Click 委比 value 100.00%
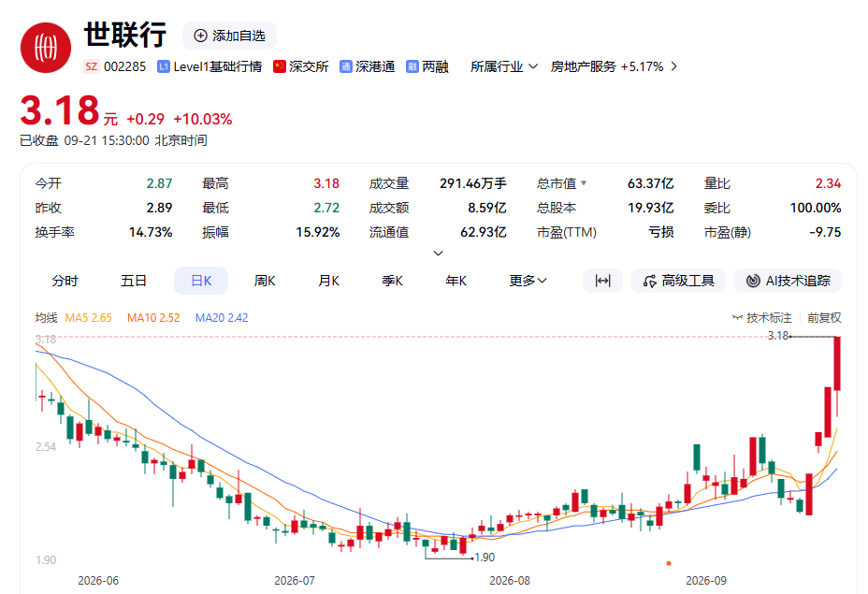 click(816, 208)
